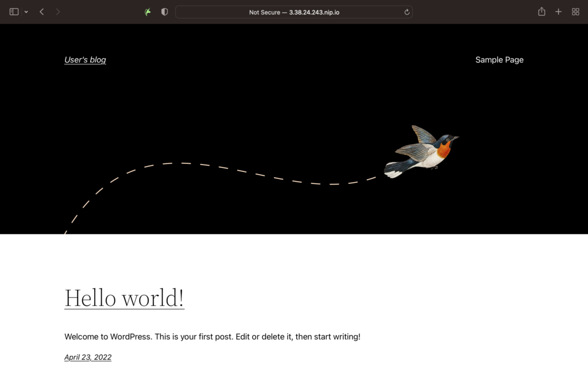Open the sidebar dropdown chevron
The image size is (588, 368).
point(26,12)
